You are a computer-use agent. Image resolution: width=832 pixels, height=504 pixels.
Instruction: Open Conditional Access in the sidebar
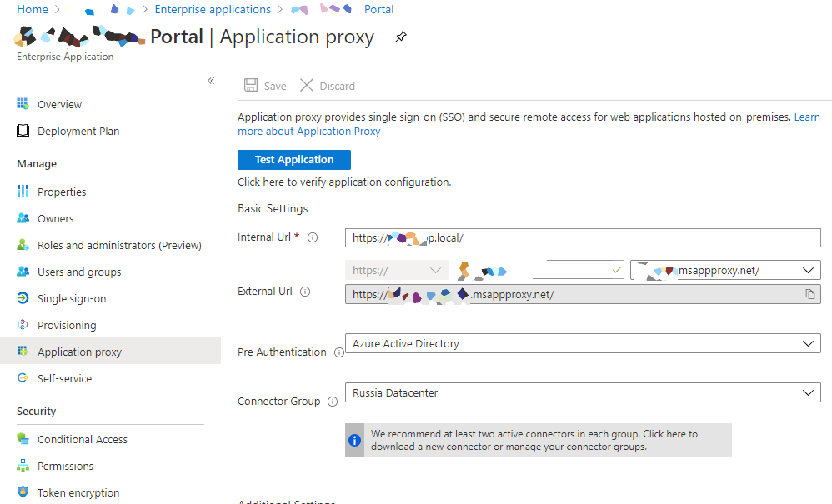(x=83, y=439)
